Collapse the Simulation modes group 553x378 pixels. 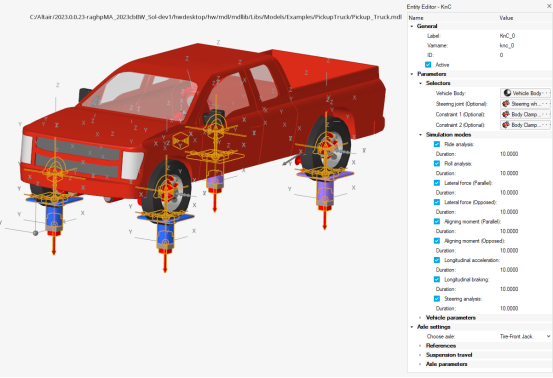[420, 135]
